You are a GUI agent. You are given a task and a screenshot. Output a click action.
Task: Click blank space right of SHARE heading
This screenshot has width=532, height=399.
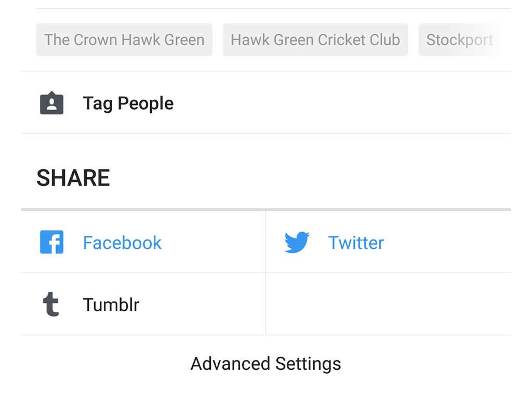click(x=312, y=178)
